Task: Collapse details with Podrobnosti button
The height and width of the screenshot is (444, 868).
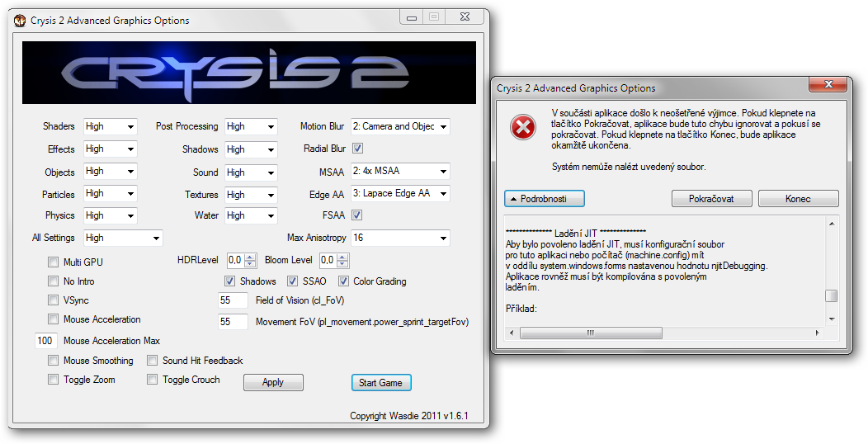Action: (x=545, y=199)
